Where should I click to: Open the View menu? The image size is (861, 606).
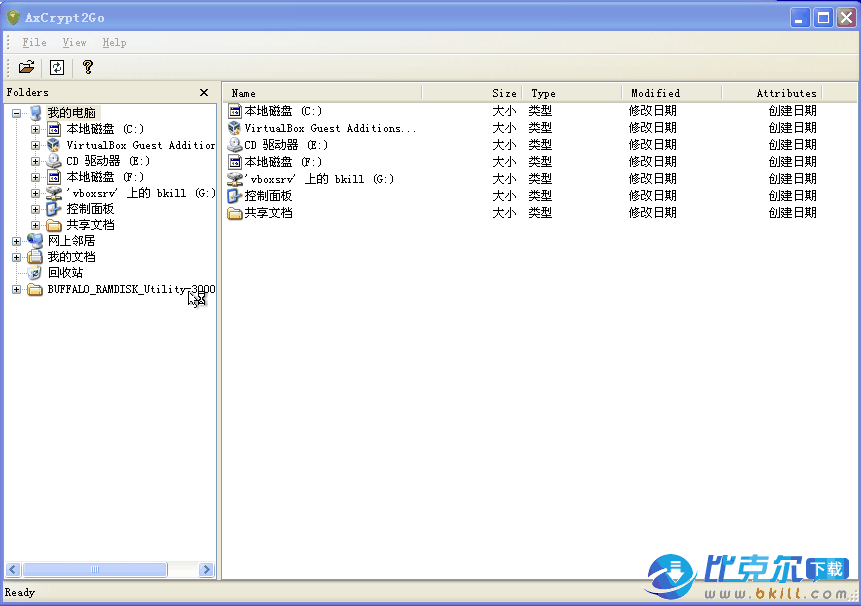74,43
